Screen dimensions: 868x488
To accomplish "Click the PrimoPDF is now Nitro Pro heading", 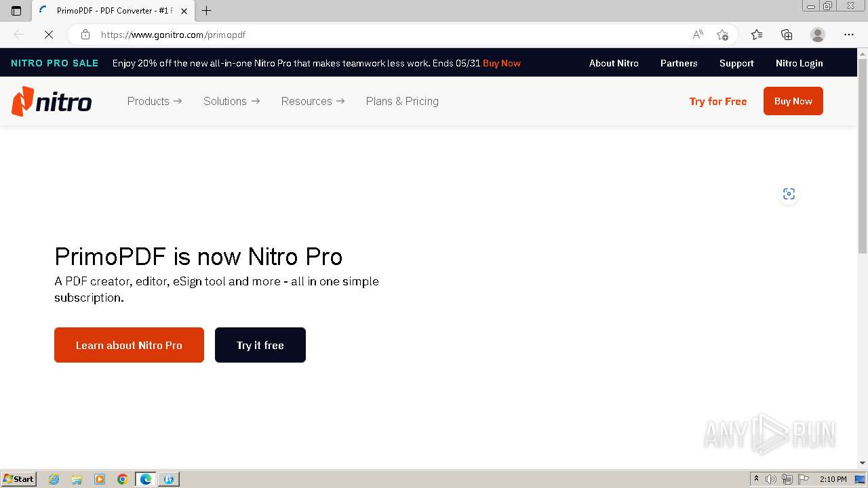I will click(199, 256).
